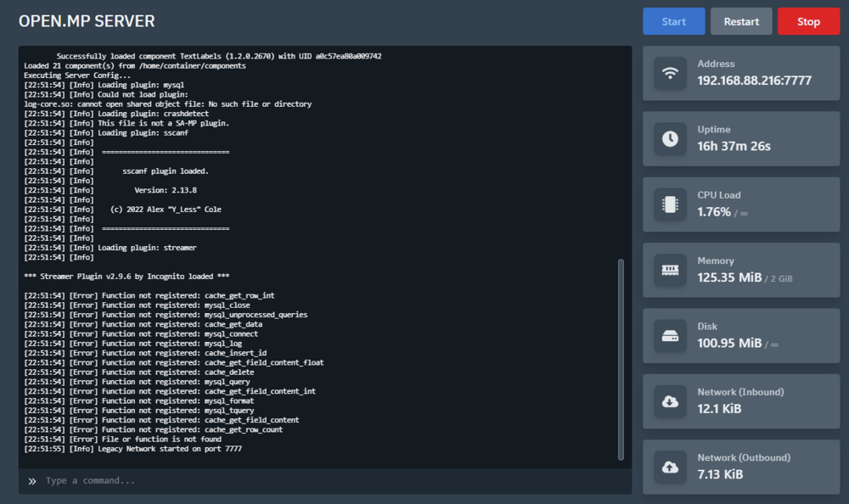Click the 'Function not registered: mysql_tquery' error
This screenshot has height=504, width=849.
click(x=138, y=411)
